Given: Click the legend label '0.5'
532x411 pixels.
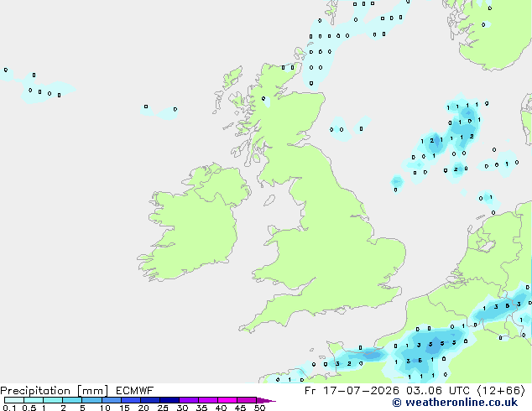Looking at the screenshot, I should tap(29, 408).
